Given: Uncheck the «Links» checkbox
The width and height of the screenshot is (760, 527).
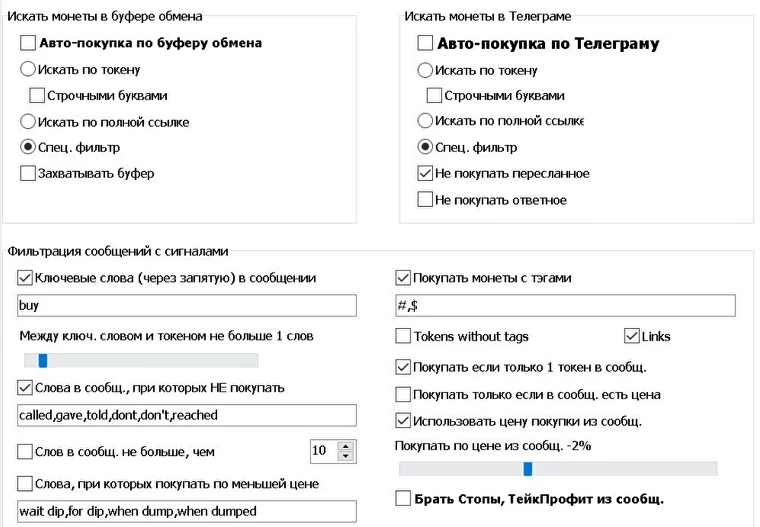Looking at the screenshot, I should [632, 336].
